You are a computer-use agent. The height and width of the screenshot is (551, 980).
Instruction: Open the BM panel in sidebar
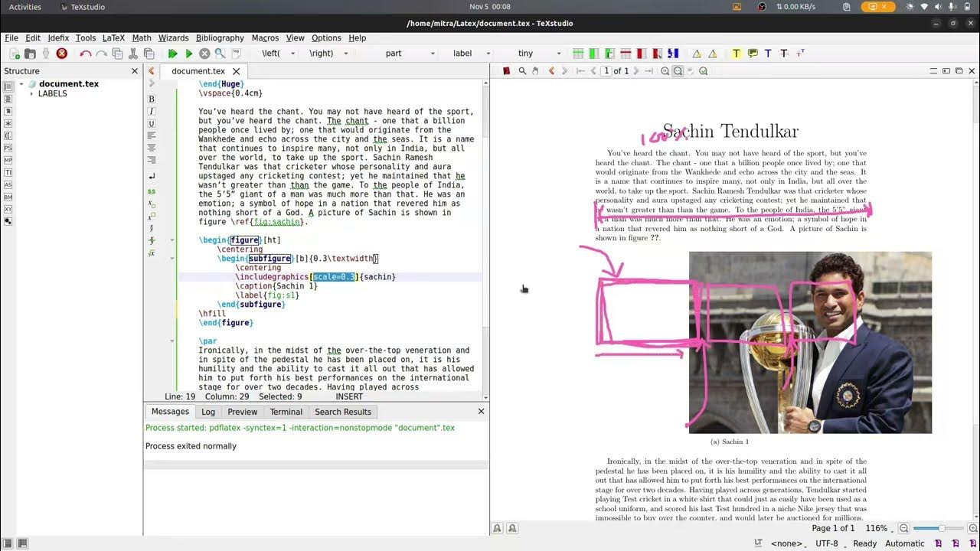8,197
